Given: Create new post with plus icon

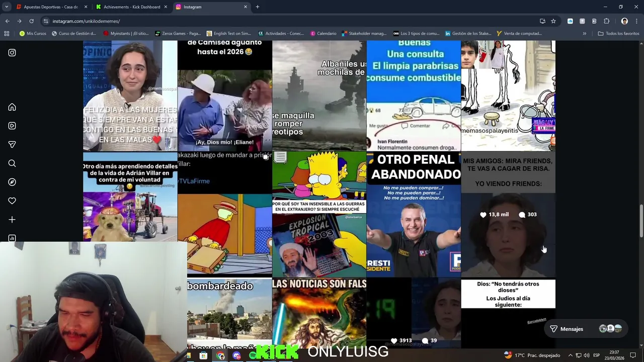Looking at the screenshot, I should point(12,220).
